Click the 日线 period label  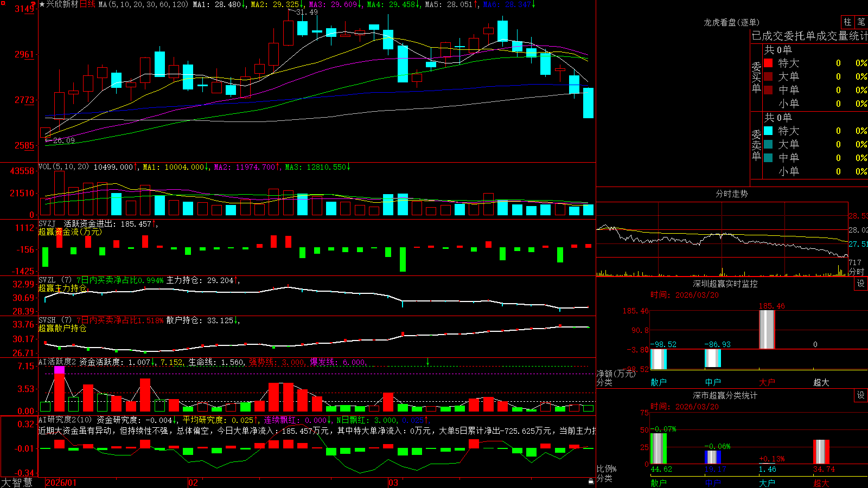87,4
